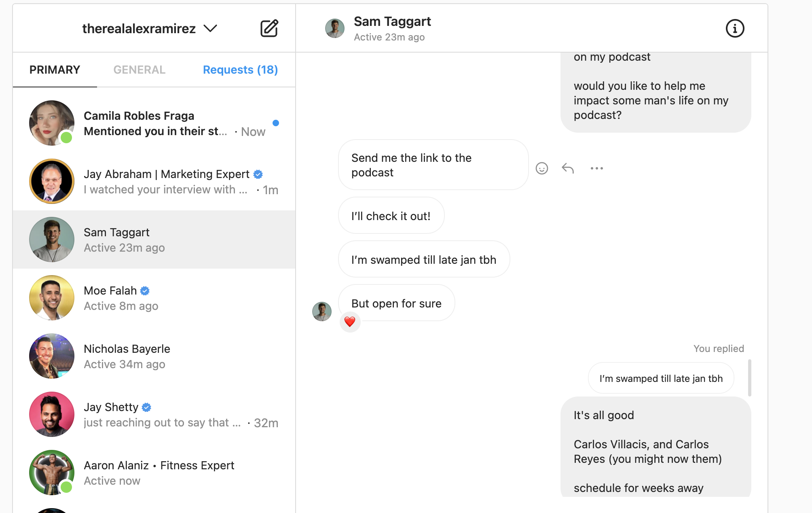Open the Jay Shetty message thread
The height and width of the screenshot is (513, 812).
154,414
